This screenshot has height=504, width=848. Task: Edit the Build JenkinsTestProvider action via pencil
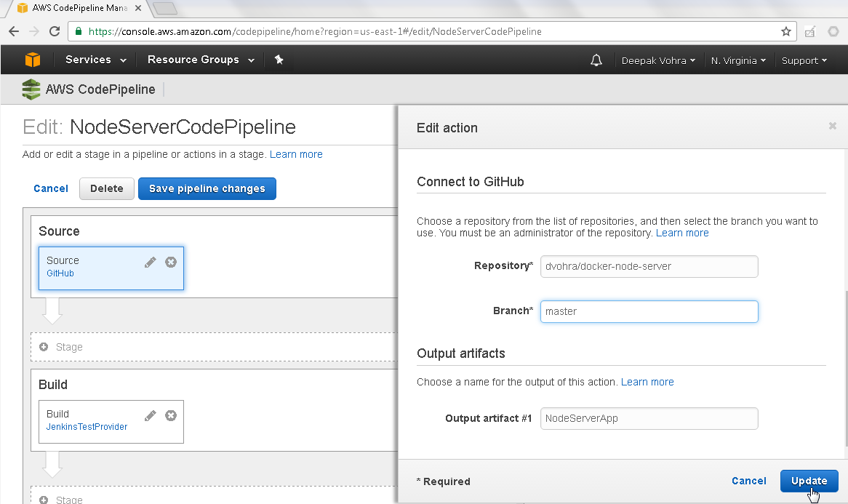pos(151,415)
